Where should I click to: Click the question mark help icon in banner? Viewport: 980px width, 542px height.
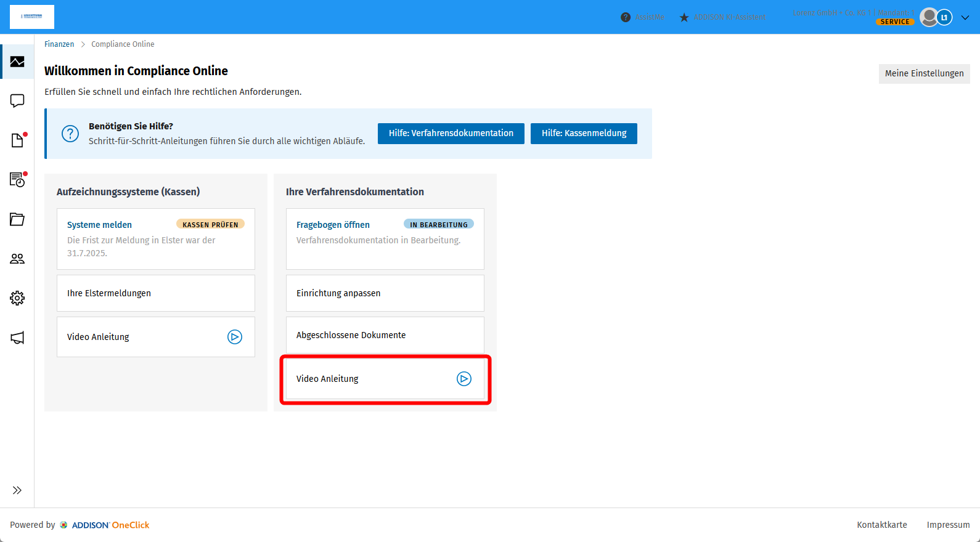[x=70, y=134]
